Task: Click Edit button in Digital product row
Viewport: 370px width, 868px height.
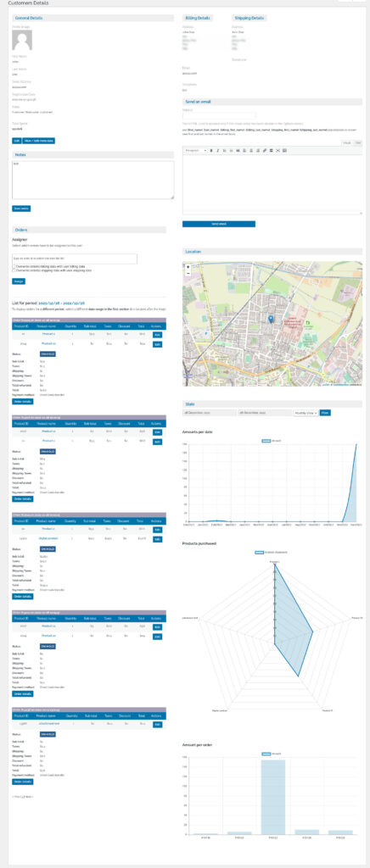Action: point(157,538)
